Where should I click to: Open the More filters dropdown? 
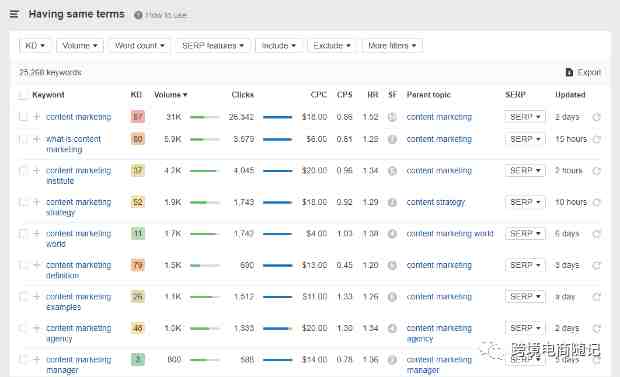point(392,45)
